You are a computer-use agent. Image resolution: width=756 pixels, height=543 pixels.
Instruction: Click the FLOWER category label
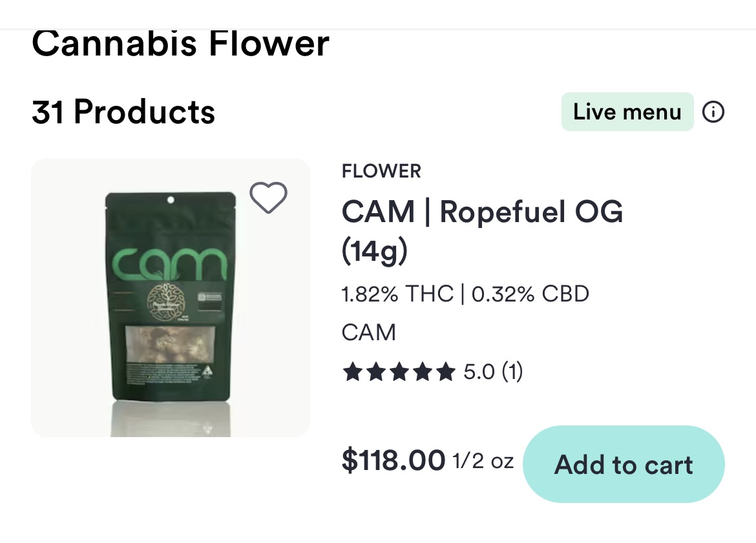click(381, 171)
